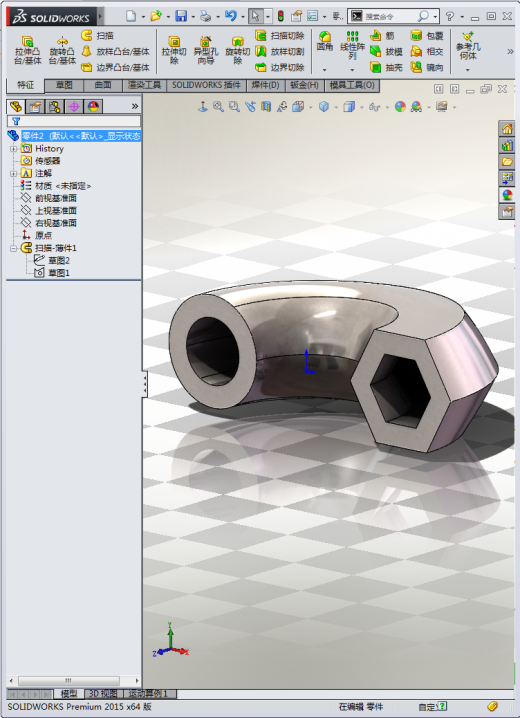Click the 抽壳 shell feature icon

tap(386, 67)
